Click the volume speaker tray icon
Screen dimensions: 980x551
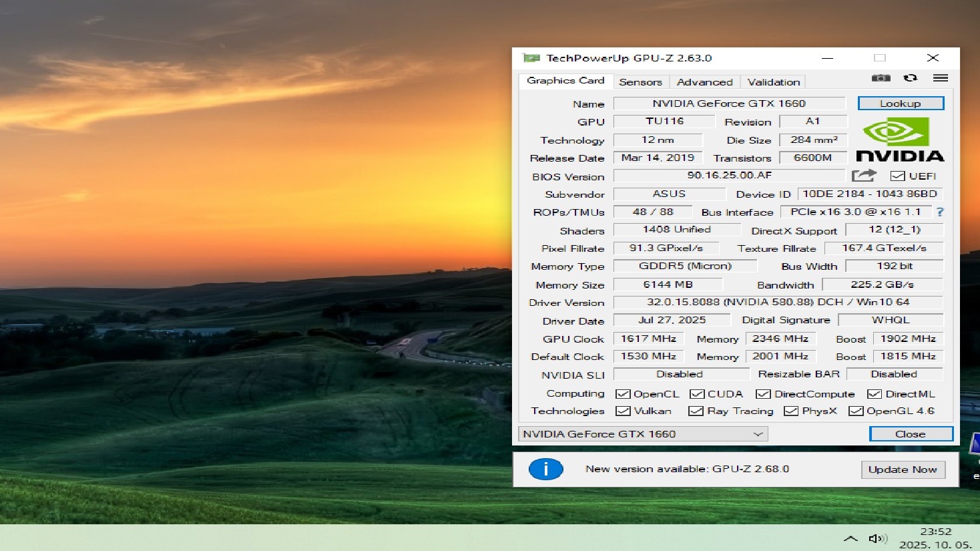(x=877, y=538)
